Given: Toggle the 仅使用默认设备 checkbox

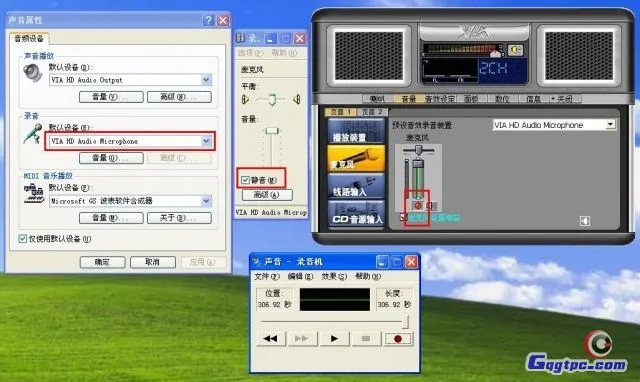Looking at the screenshot, I should tap(23, 239).
